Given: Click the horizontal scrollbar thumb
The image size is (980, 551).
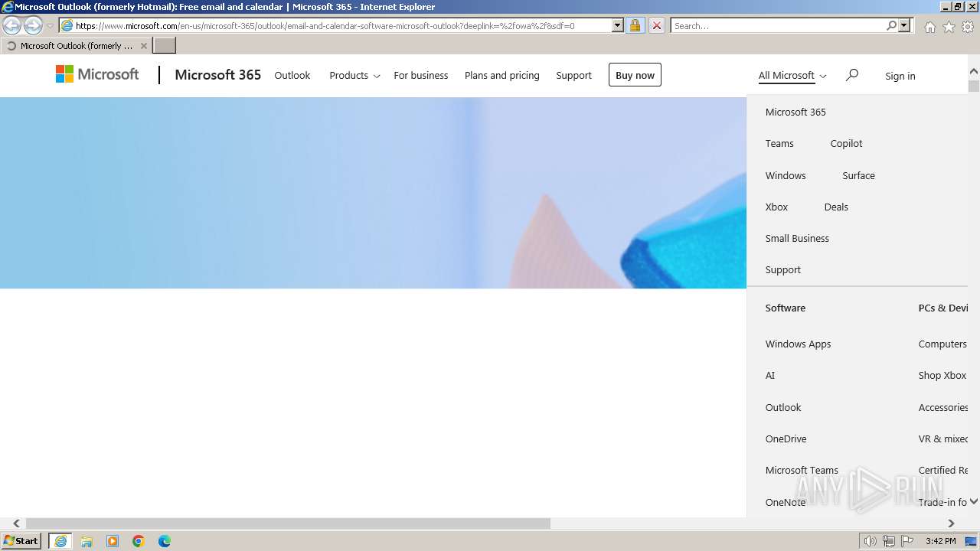Looking at the screenshot, I should [x=288, y=523].
